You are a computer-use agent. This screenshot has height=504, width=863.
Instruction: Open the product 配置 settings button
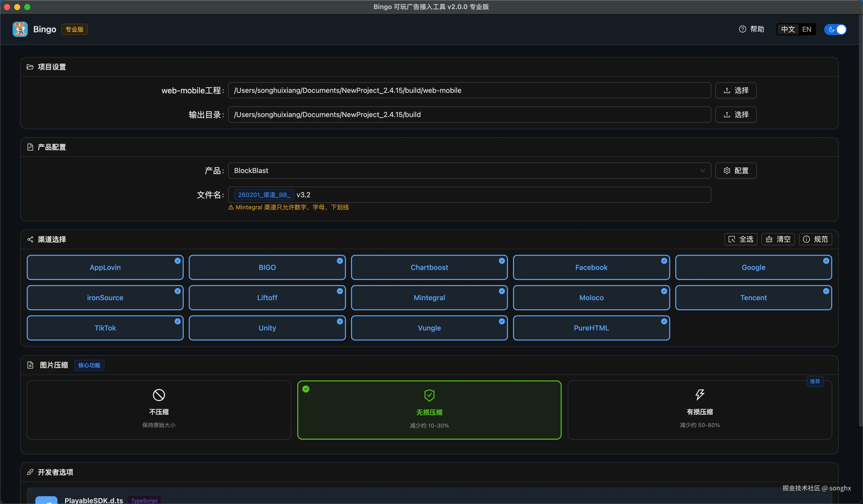tap(736, 171)
